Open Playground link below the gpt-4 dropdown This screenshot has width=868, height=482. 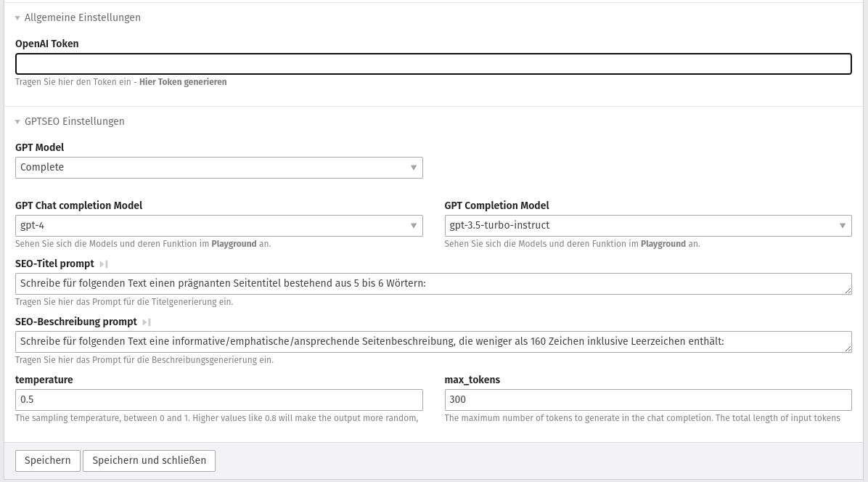click(x=234, y=244)
